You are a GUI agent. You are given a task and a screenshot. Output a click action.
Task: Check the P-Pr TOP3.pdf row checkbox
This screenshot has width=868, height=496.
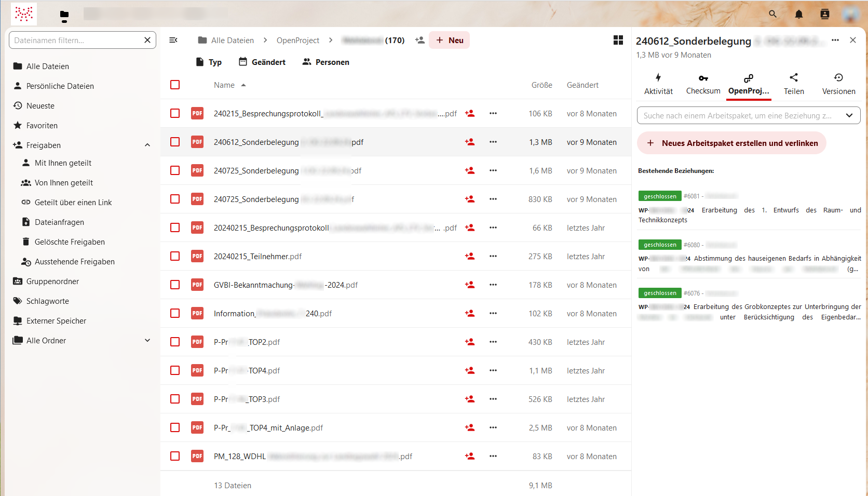click(x=175, y=399)
